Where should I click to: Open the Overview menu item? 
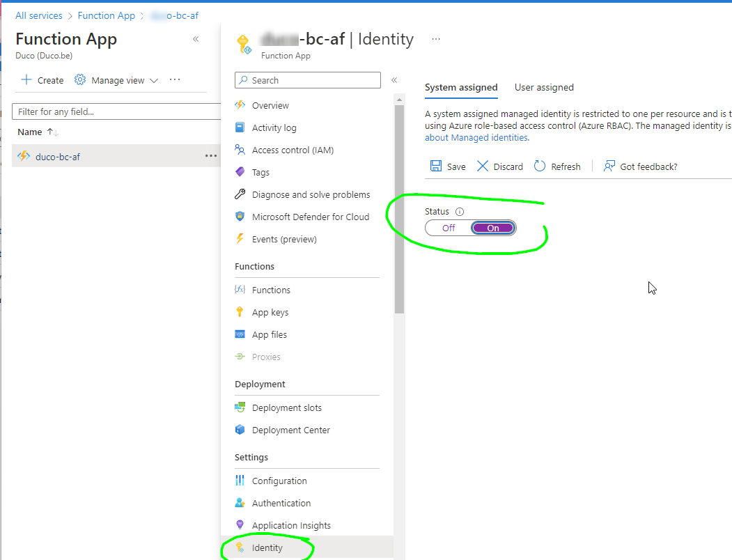270,106
